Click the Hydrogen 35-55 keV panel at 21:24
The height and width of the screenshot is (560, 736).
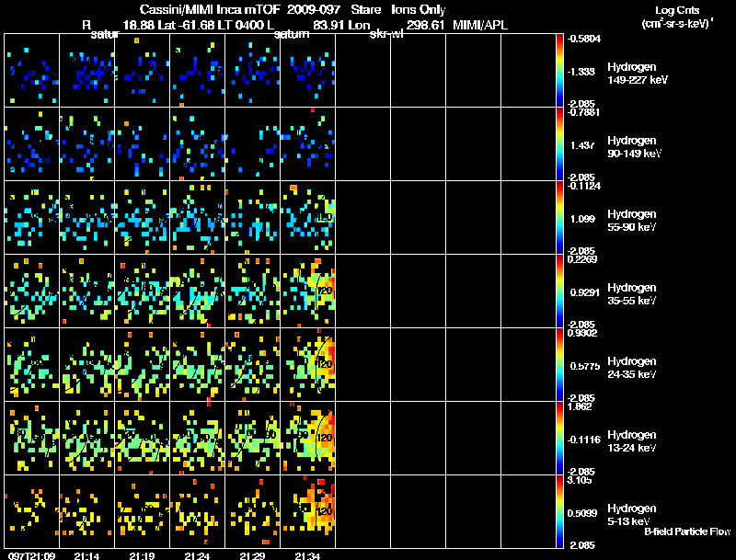(198, 291)
